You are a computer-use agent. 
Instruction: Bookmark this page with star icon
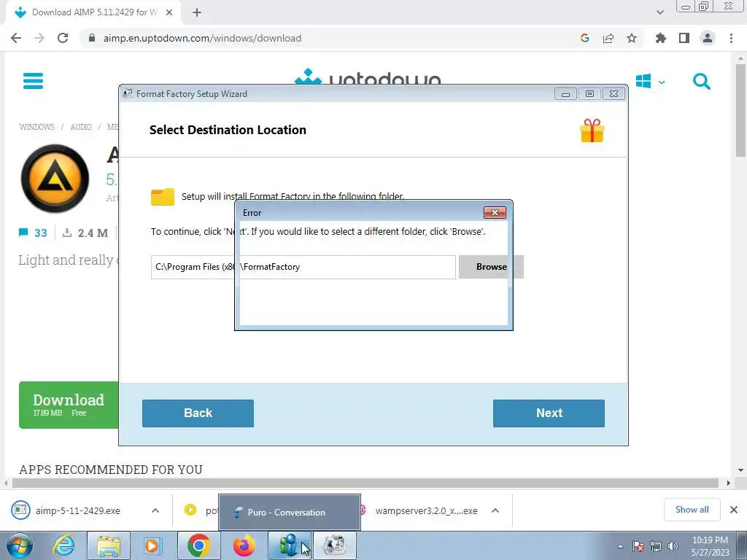click(632, 38)
